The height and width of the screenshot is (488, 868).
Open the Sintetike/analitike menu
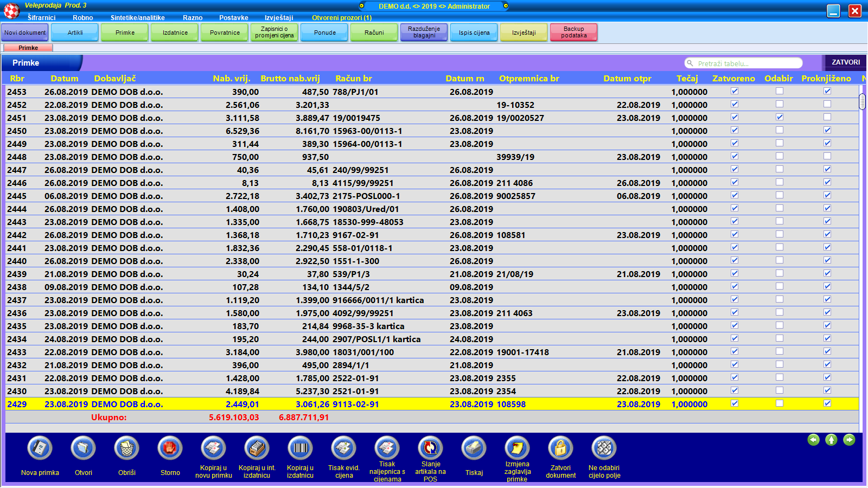pyautogui.click(x=138, y=18)
